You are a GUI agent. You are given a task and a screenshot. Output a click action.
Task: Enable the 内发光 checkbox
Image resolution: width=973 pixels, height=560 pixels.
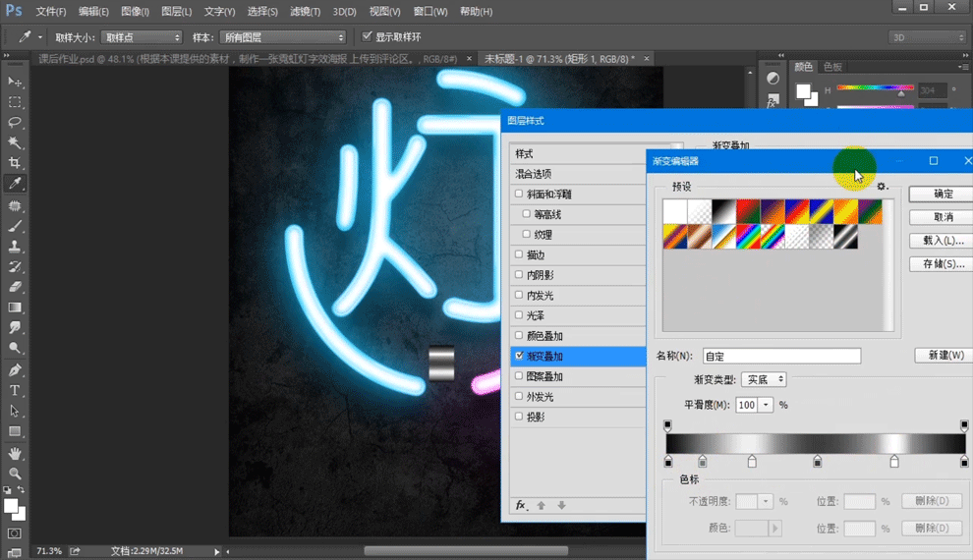519,295
